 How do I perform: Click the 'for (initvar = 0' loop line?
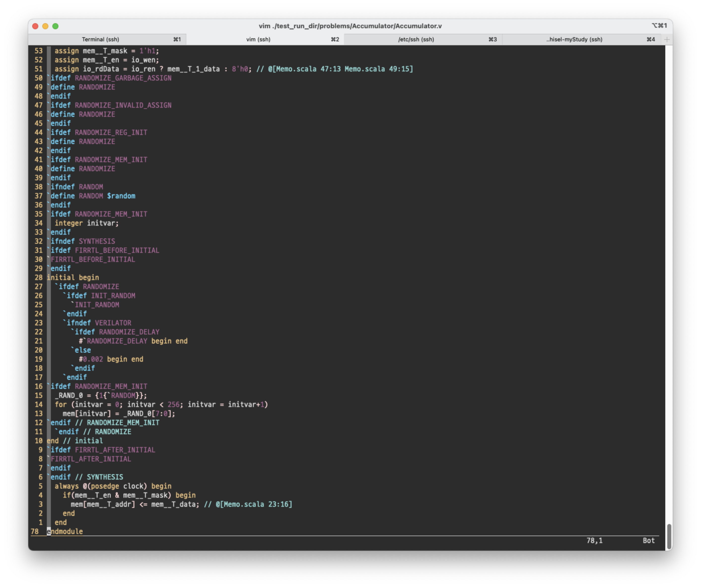coord(161,404)
